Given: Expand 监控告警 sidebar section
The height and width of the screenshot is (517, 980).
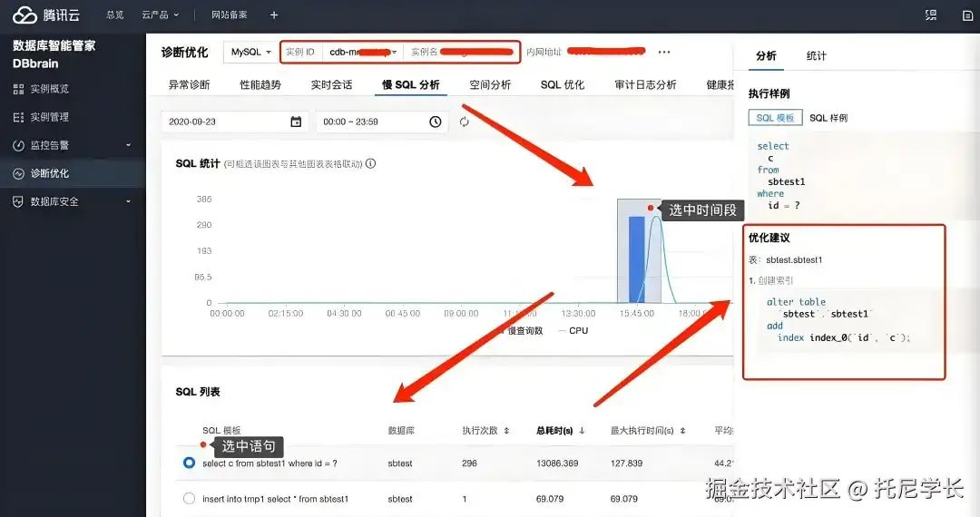Looking at the screenshot, I should point(128,145).
